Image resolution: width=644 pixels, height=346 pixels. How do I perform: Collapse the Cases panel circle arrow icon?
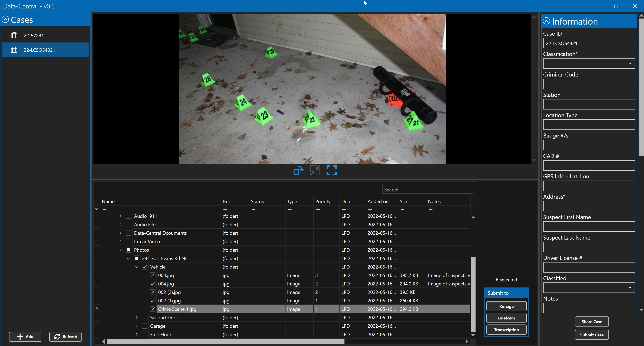[5, 20]
